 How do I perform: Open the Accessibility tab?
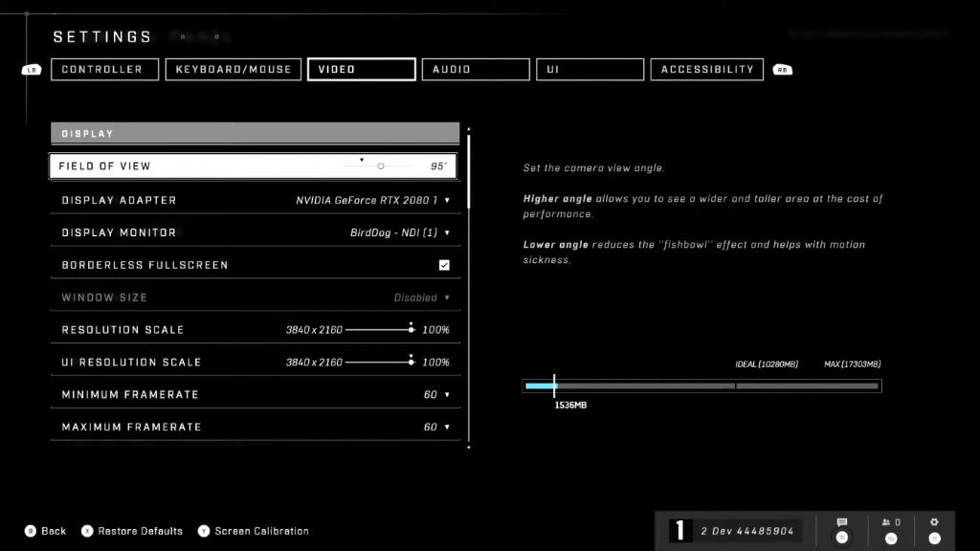pyautogui.click(x=706, y=69)
